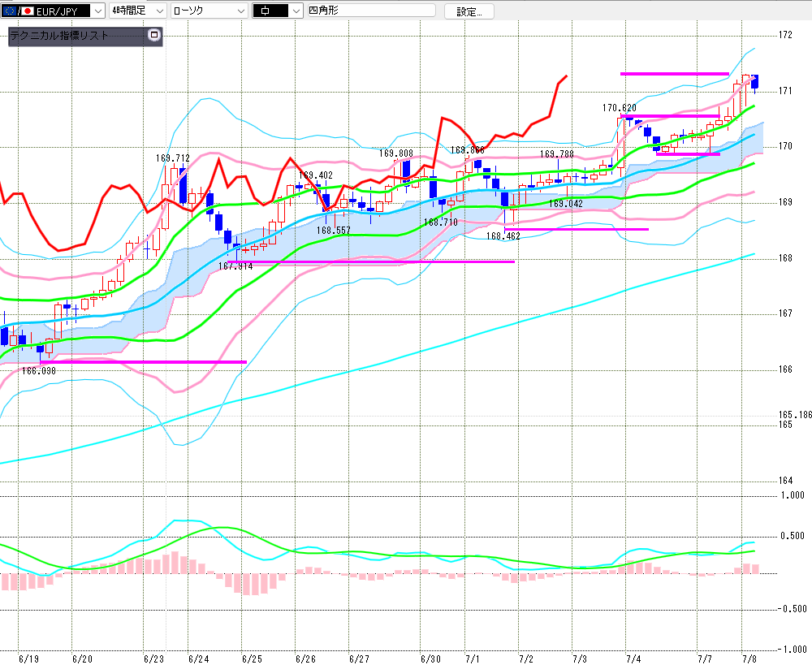
Task: Click the 170 price axis label
Action: pos(785,146)
